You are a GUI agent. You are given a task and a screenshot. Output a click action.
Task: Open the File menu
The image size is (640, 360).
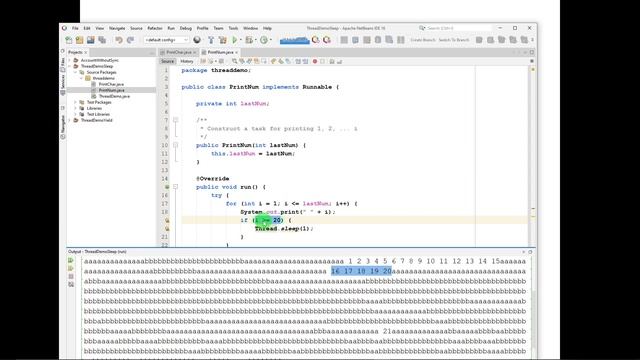pyautogui.click(x=75, y=28)
